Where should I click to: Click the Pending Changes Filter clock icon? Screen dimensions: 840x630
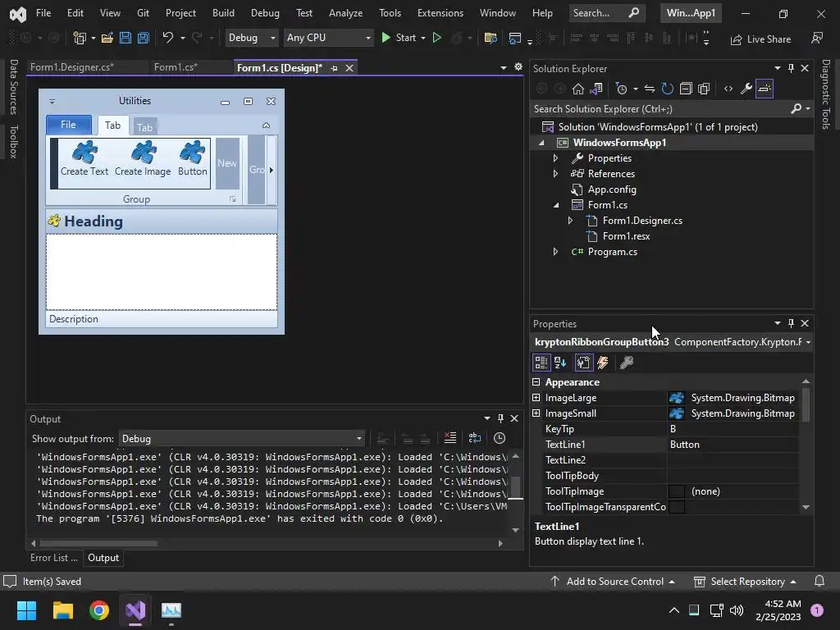[622, 89]
